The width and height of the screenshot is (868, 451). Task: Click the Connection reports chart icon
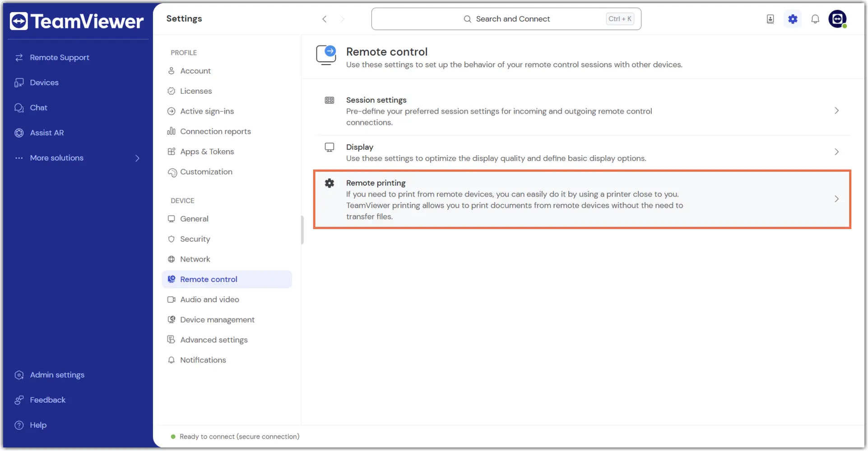(171, 131)
